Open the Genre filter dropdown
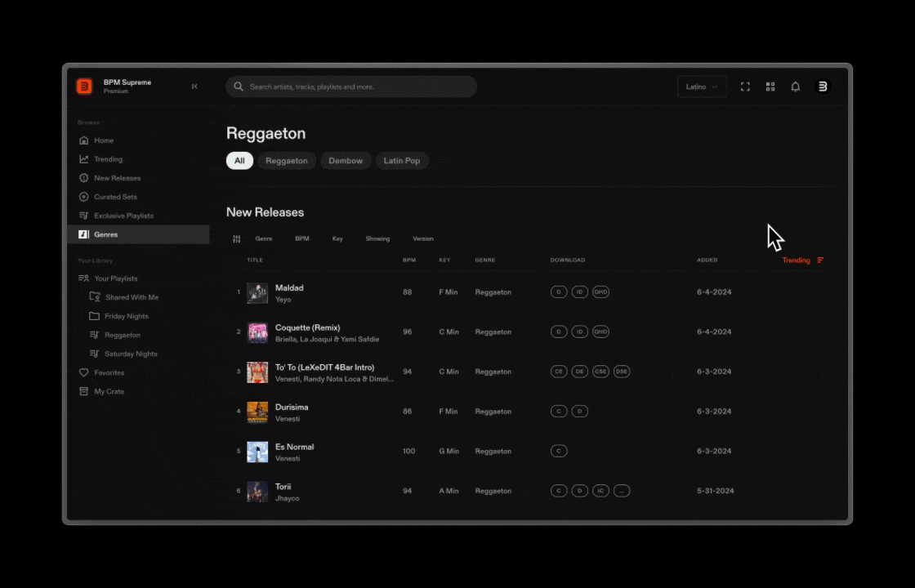 tap(264, 238)
